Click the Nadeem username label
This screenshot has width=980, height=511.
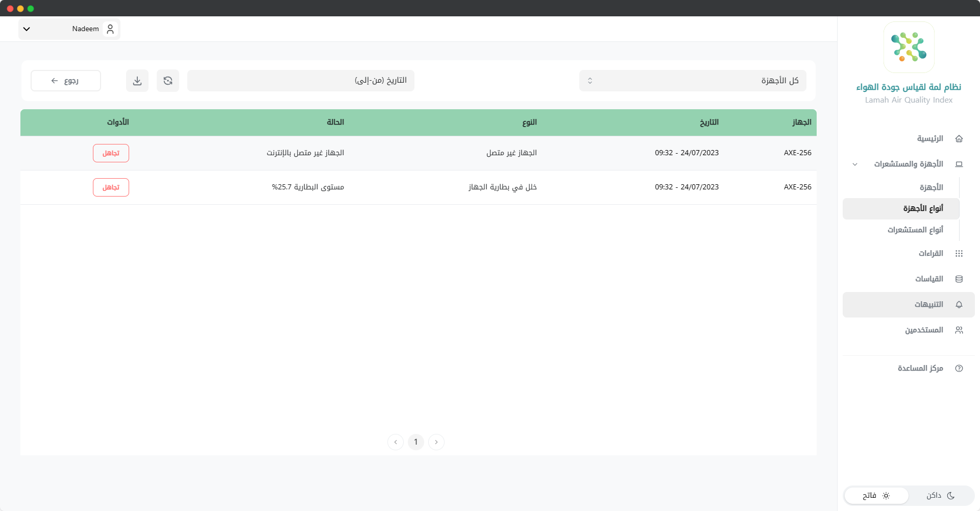pos(85,29)
